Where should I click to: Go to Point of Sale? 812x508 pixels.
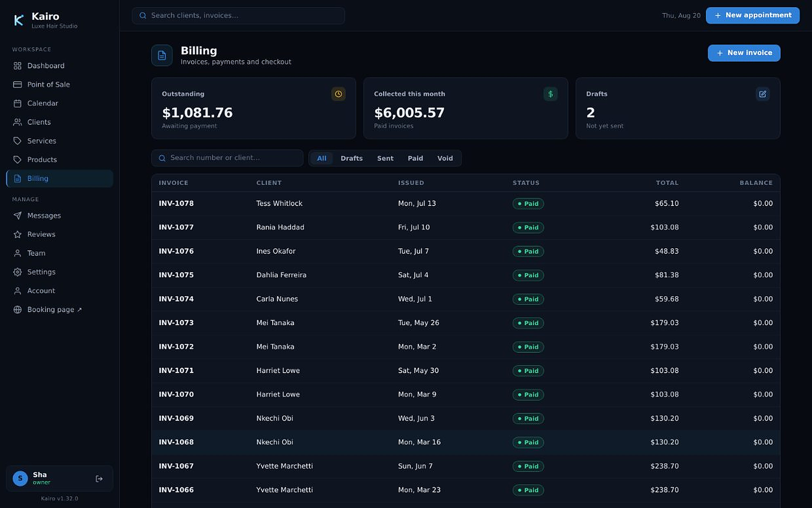pyautogui.click(x=59, y=84)
